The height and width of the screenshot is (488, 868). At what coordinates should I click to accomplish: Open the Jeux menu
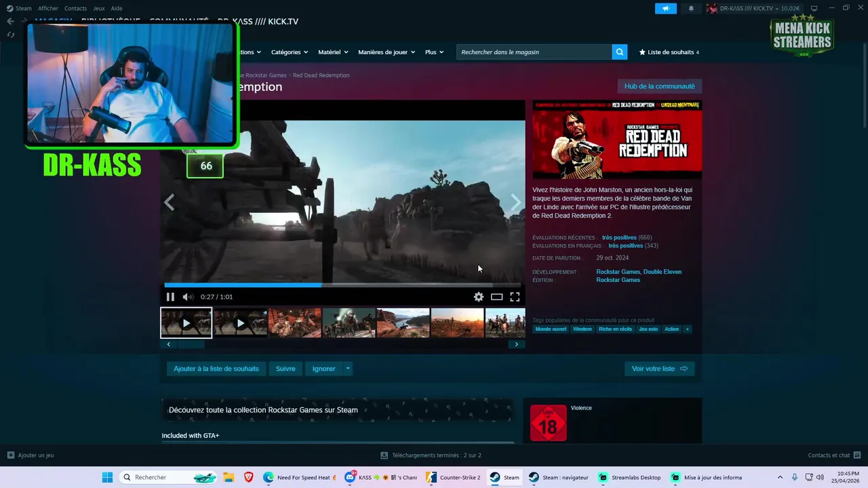(99, 8)
